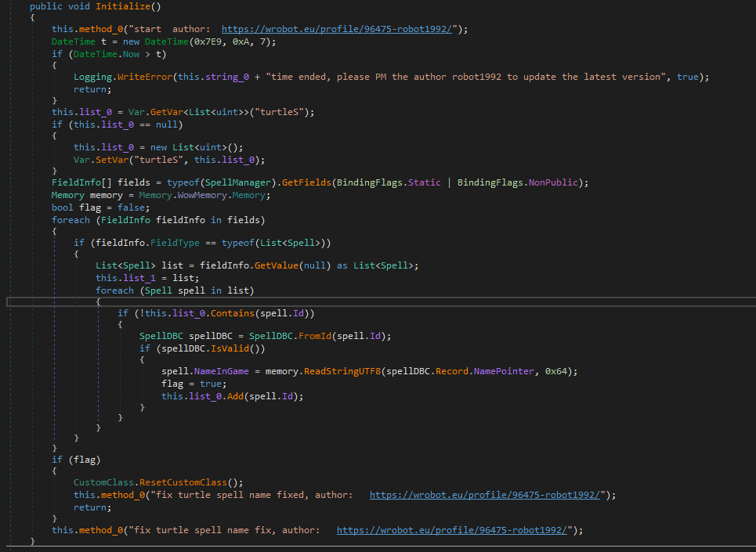Click the Record property

[x=452, y=371]
